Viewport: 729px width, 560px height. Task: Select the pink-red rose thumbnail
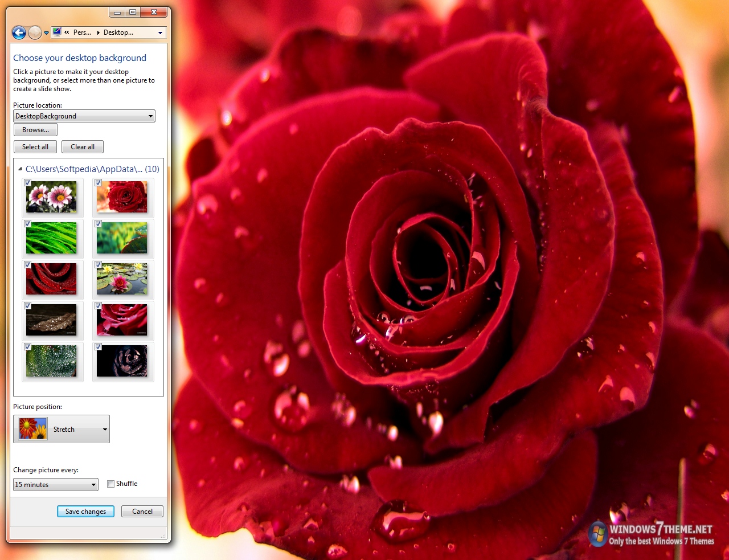[x=122, y=320]
